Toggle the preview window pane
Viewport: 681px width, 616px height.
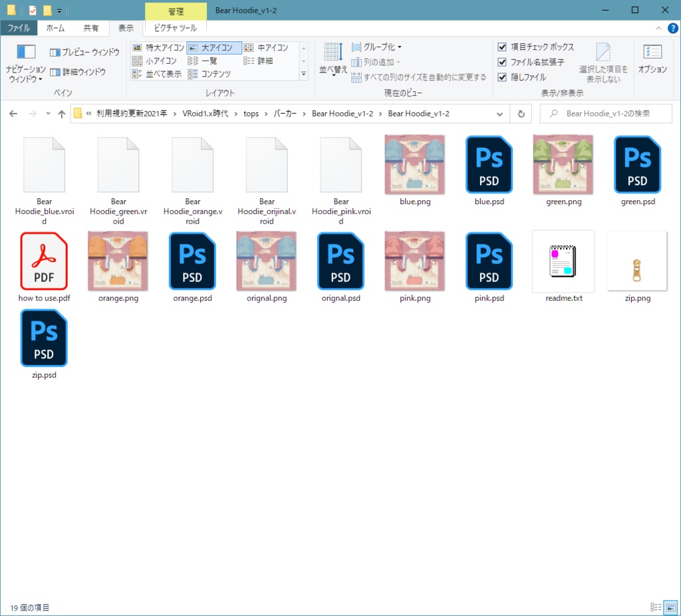[84, 52]
